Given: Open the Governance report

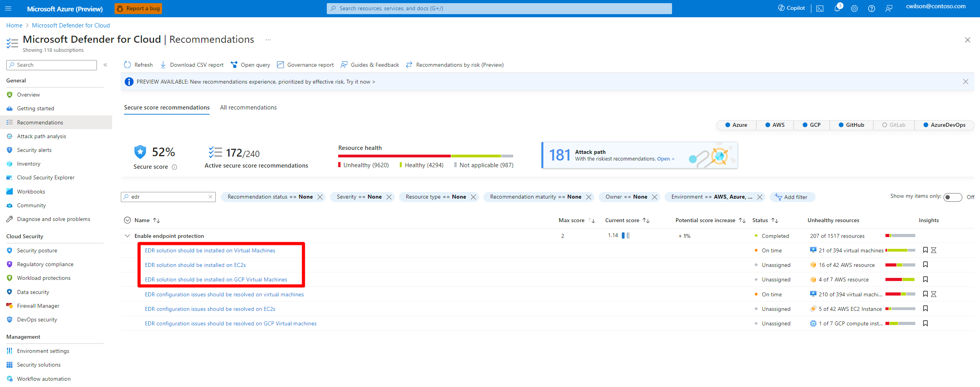Looking at the screenshot, I should (305, 65).
